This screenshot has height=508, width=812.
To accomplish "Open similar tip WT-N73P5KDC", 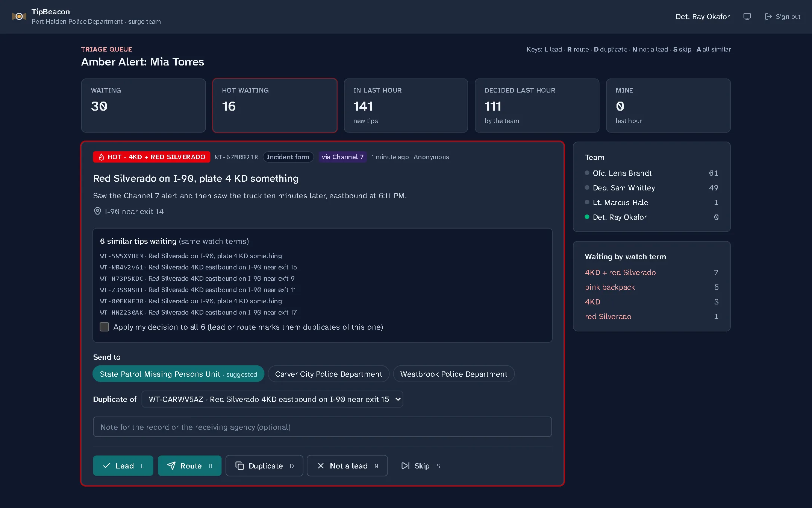I will (x=197, y=278).
